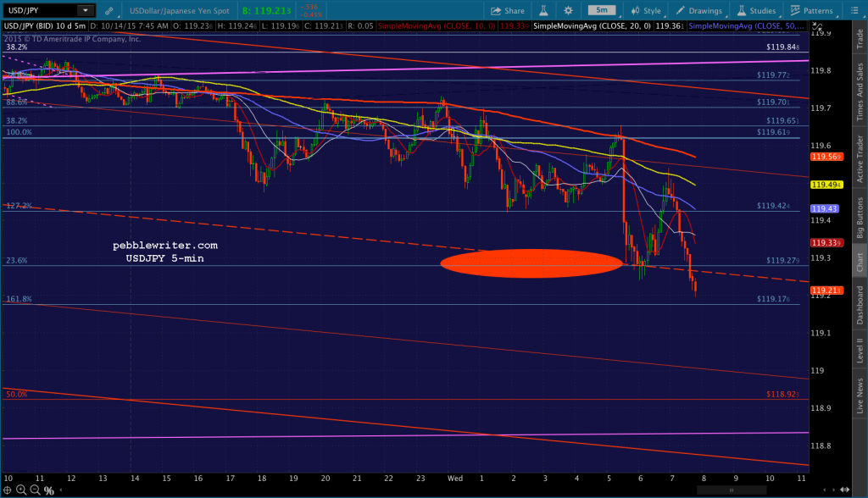Click the white SimpleMovingAvg (CLOSE, 20, 0) label
The image size is (868, 498).
pyautogui.click(x=593, y=26)
